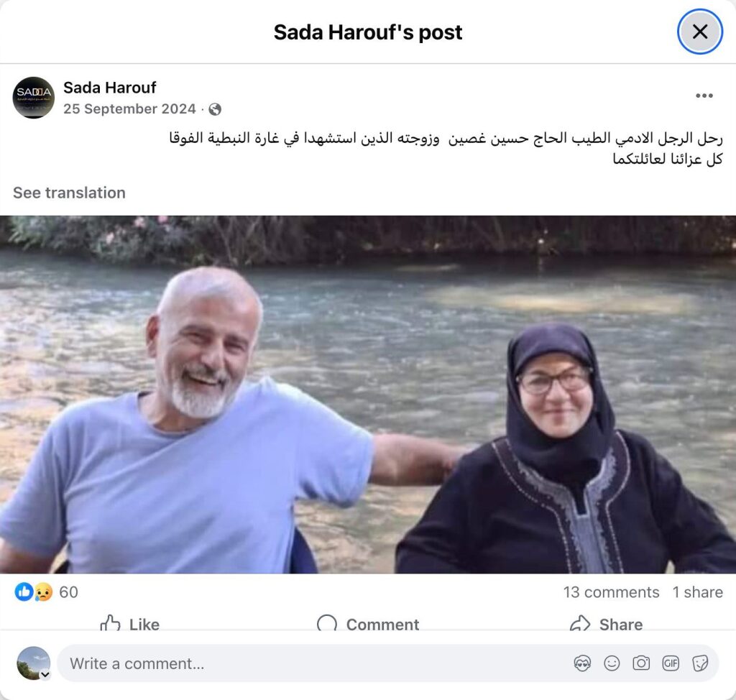Open the 25 September 2024 timestamp link
Image resolution: width=736 pixels, height=700 pixels.
(x=129, y=109)
